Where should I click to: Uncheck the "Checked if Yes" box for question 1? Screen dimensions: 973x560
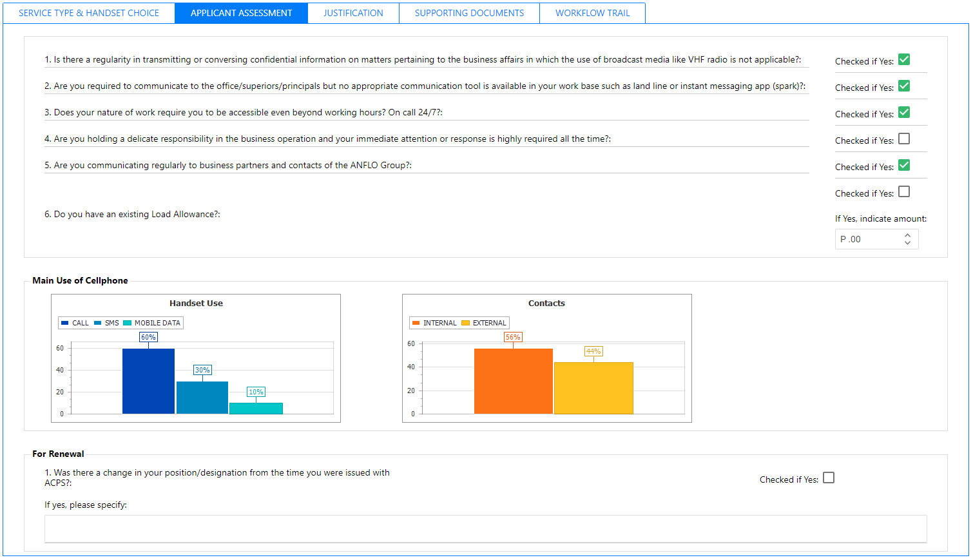pyautogui.click(x=904, y=59)
